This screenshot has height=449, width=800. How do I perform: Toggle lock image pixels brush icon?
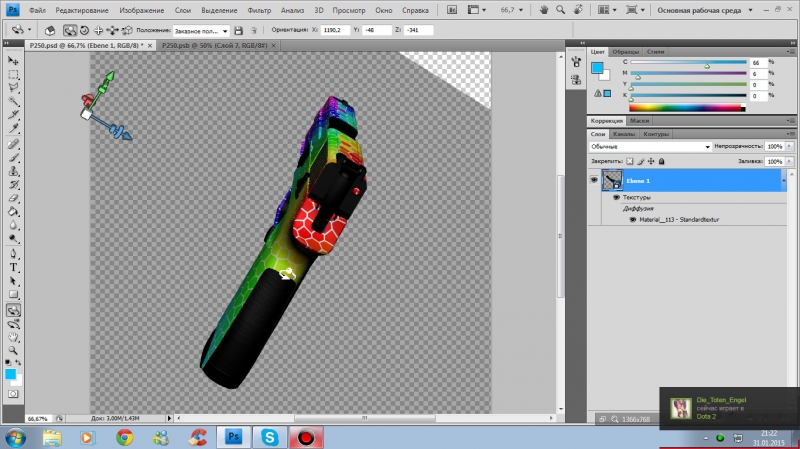click(x=640, y=161)
